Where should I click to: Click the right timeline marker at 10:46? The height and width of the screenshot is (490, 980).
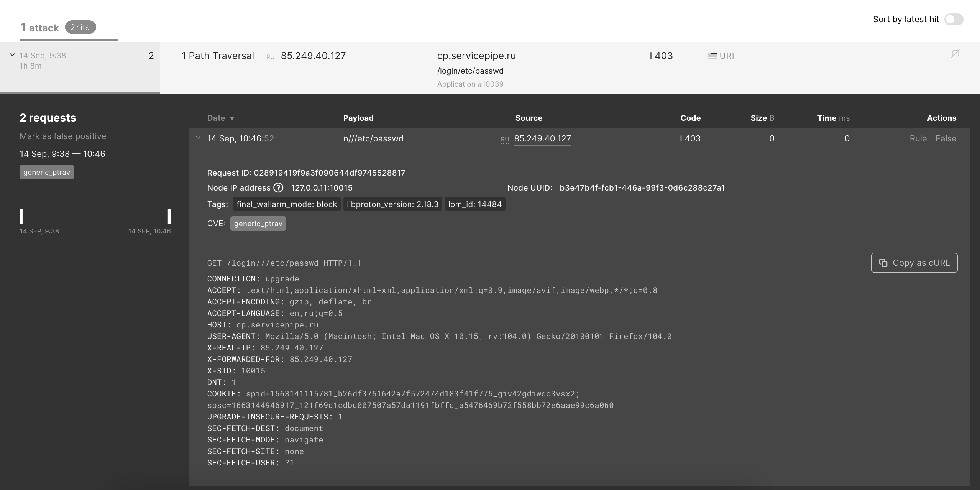click(x=169, y=216)
